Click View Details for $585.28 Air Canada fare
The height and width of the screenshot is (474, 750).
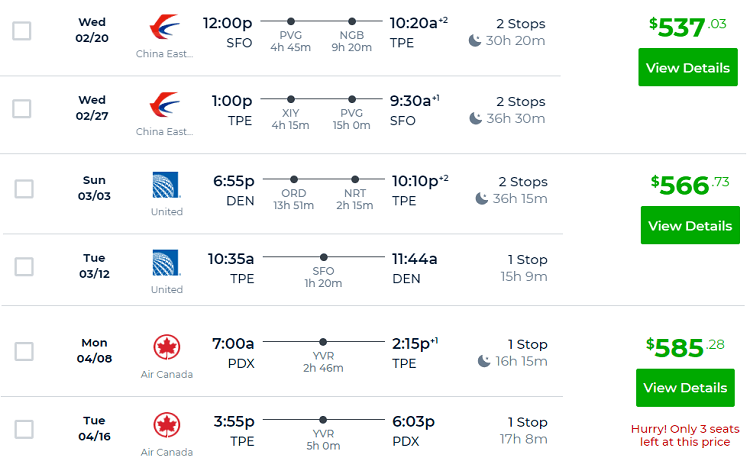685,388
